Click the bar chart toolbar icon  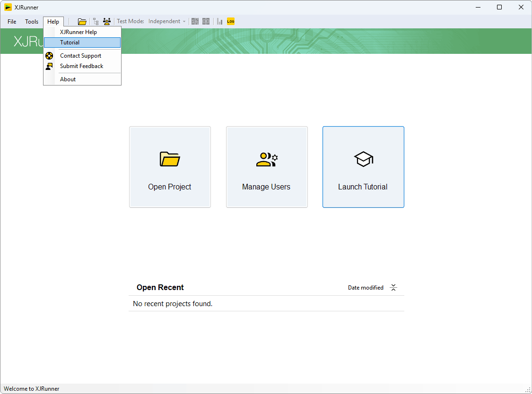click(x=219, y=21)
